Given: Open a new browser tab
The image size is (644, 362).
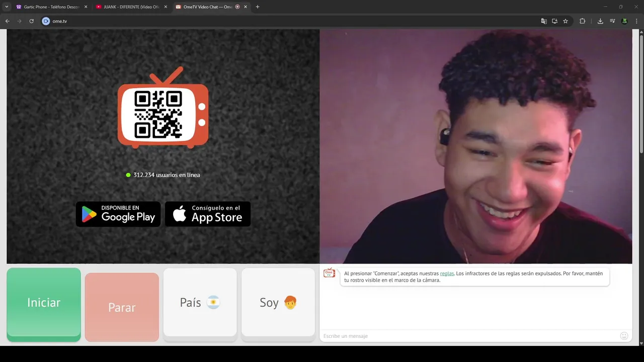Looking at the screenshot, I should click(x=258, y=7).
